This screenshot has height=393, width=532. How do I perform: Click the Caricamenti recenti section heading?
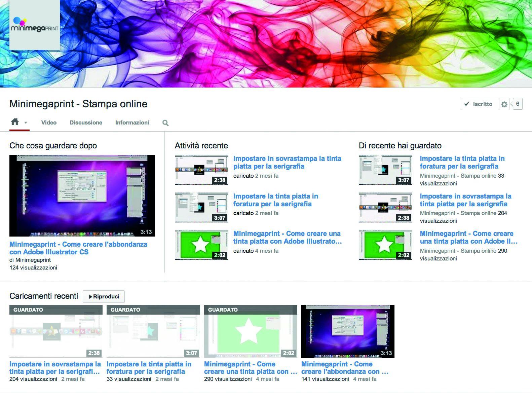(44, 296)
